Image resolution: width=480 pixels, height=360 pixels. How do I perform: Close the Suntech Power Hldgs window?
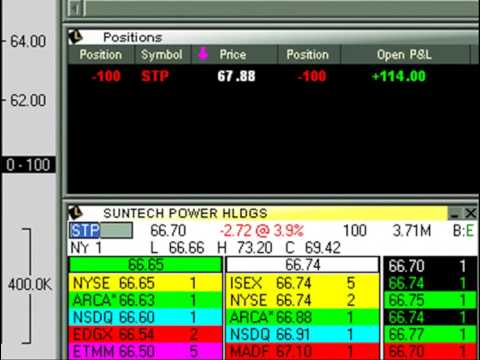[x=471, y=213]
